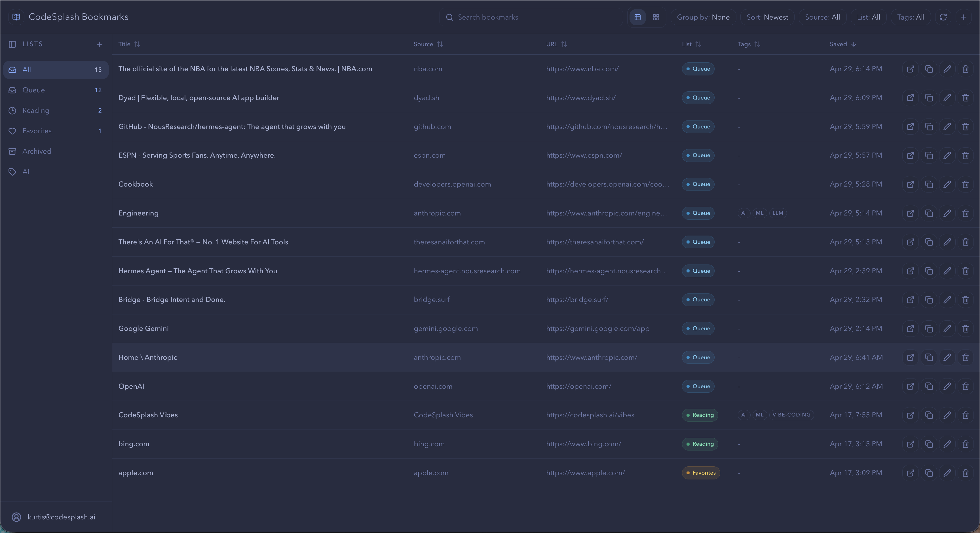Viewport: 980px width, 533px height.
Task: Copy the Engineering bookmark URL icon
Action: 929,213
